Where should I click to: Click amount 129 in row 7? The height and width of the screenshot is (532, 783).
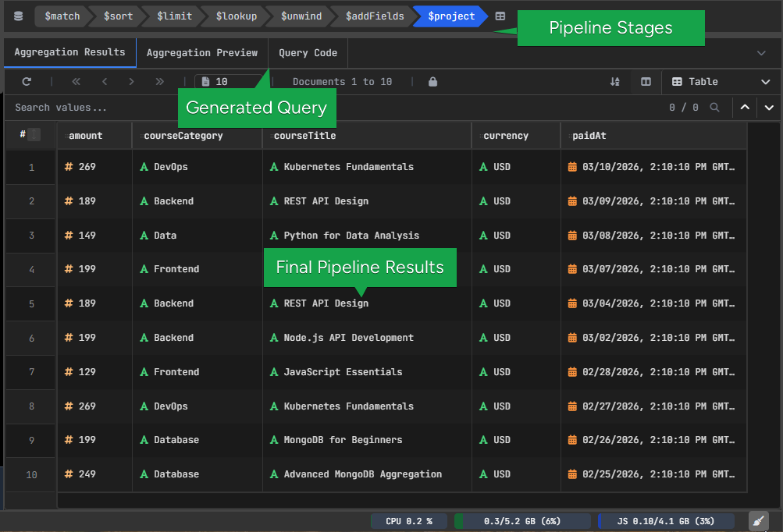pyautogui.click(x=94, y=372)
